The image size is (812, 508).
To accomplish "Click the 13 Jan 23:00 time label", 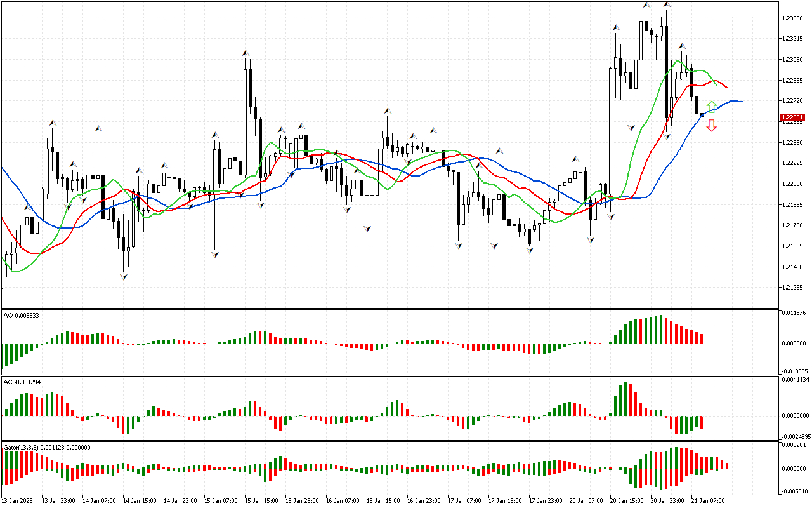I will pyautogui.click(x=58, y=500).
